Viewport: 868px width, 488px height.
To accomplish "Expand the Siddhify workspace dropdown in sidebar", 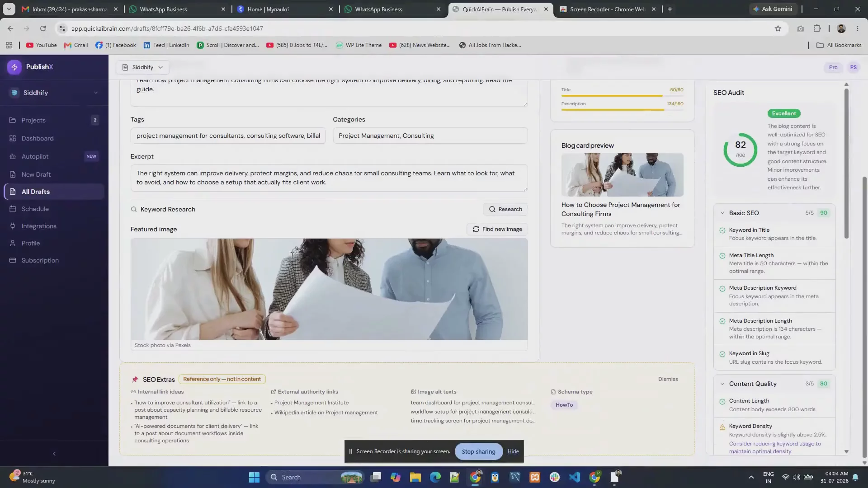I will pyautogui.click(x=54, y=93).
